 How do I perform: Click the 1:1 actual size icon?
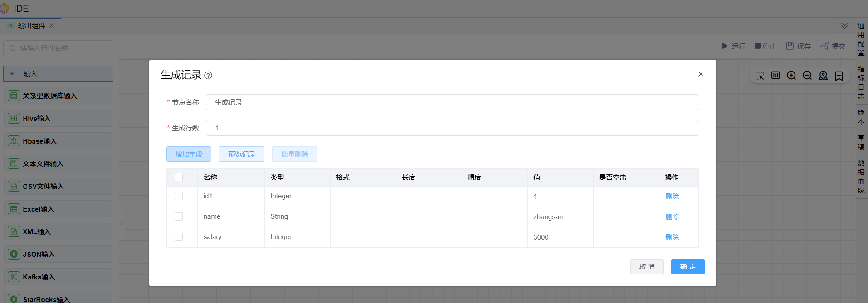click(775, 76)
